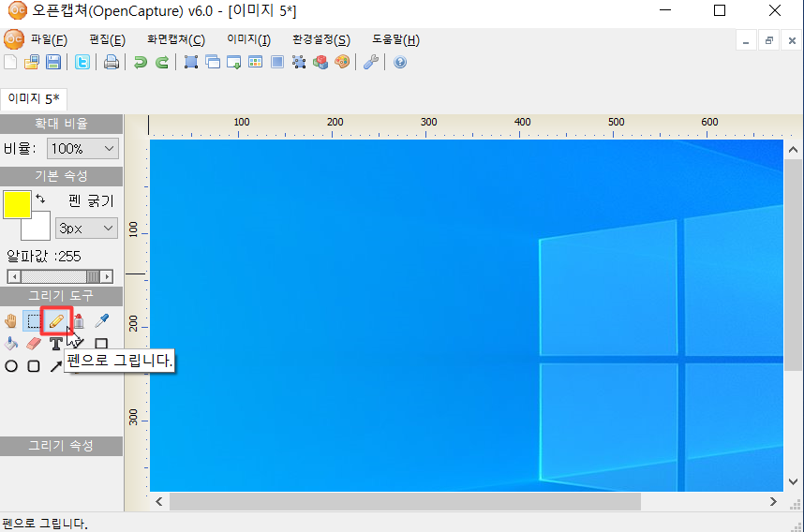
Task: Select the Ellipse circle tool
Action: point(10,366)
